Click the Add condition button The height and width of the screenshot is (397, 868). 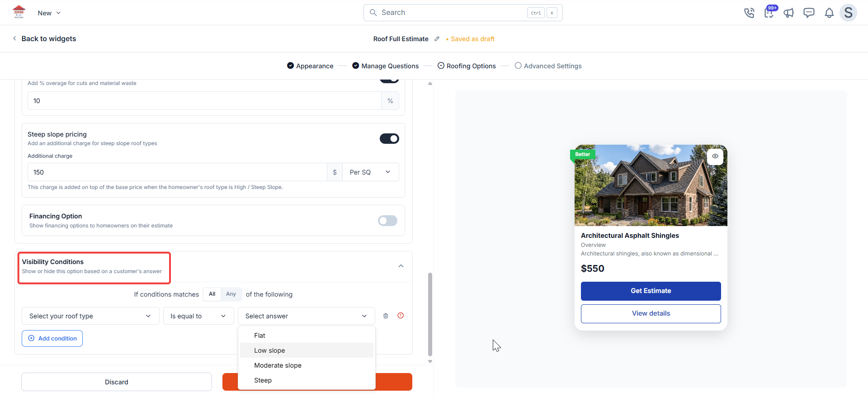tap(52, 338)
